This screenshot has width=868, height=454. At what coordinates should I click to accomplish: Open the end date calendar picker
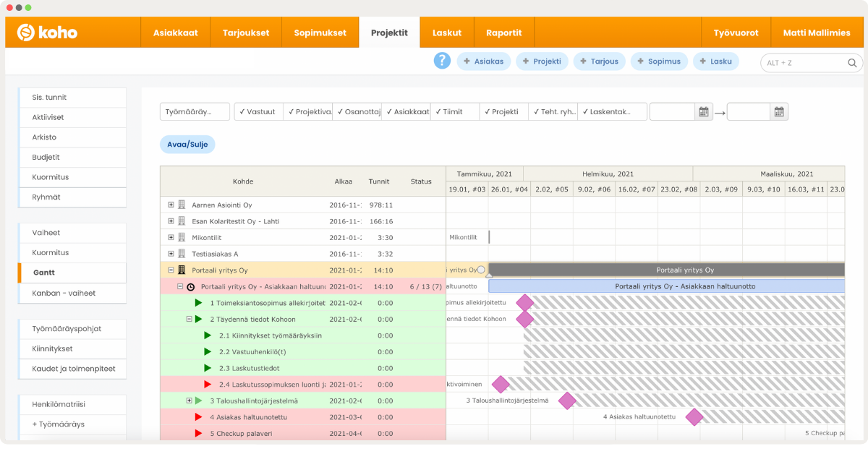point(778,112)
